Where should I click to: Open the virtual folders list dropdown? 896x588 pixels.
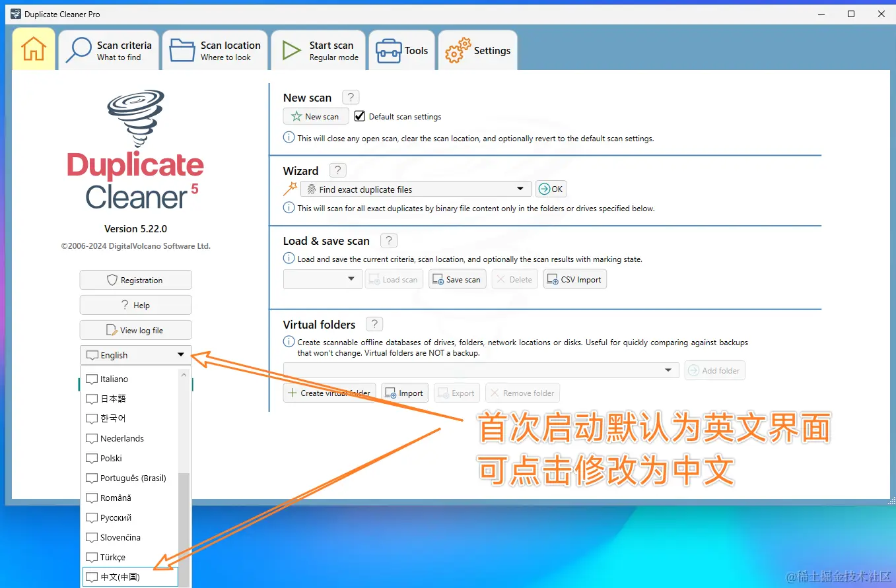[x=481, y=370]
